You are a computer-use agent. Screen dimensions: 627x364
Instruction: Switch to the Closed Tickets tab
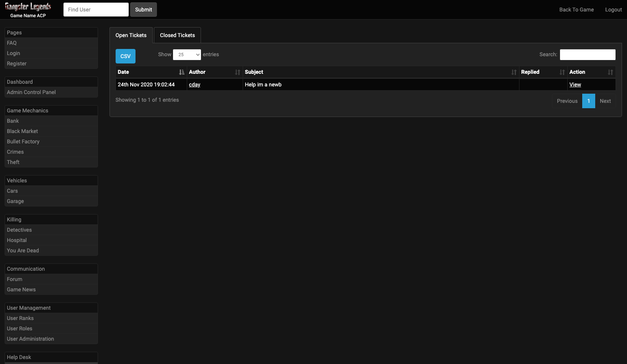[x=177, y=35]
